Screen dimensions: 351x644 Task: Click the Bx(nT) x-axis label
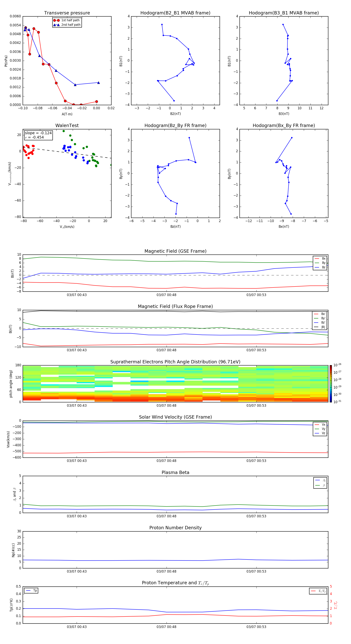(284, 227)
